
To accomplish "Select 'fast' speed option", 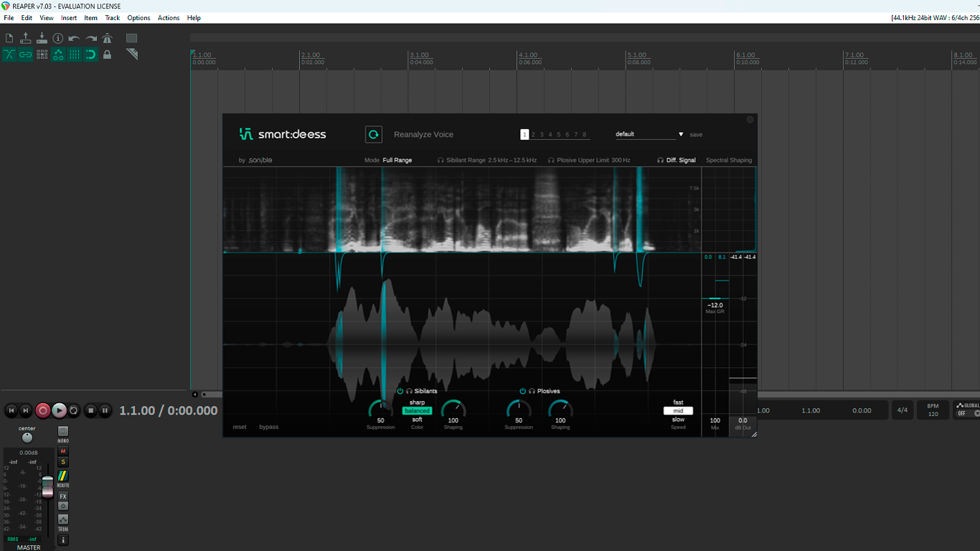I will tap(678, 402).
